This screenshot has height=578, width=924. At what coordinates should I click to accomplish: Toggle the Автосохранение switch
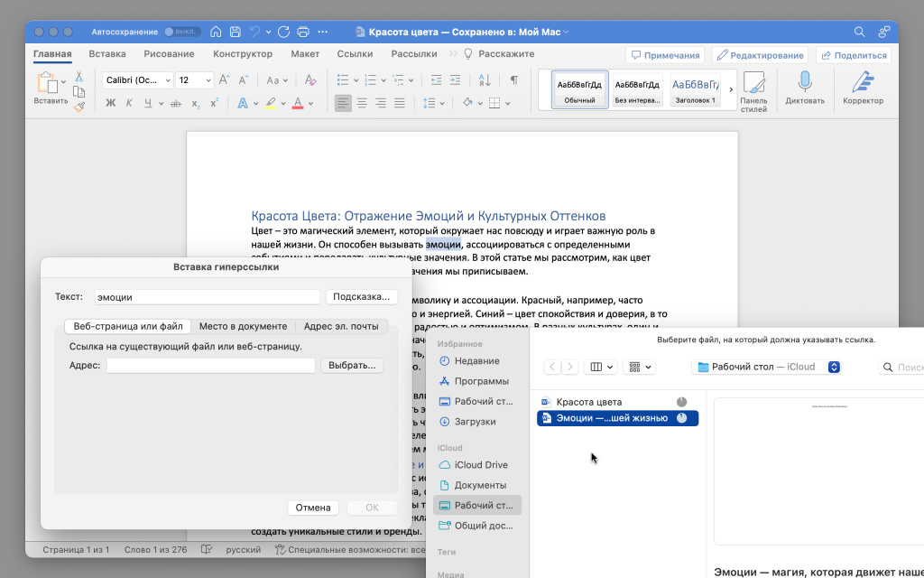(181, 32)
